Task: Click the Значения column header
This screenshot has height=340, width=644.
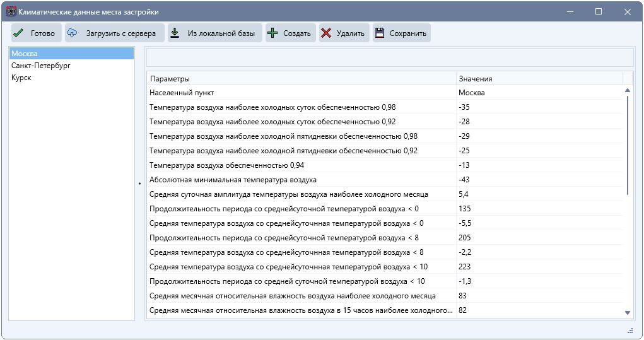Action: 539,79
